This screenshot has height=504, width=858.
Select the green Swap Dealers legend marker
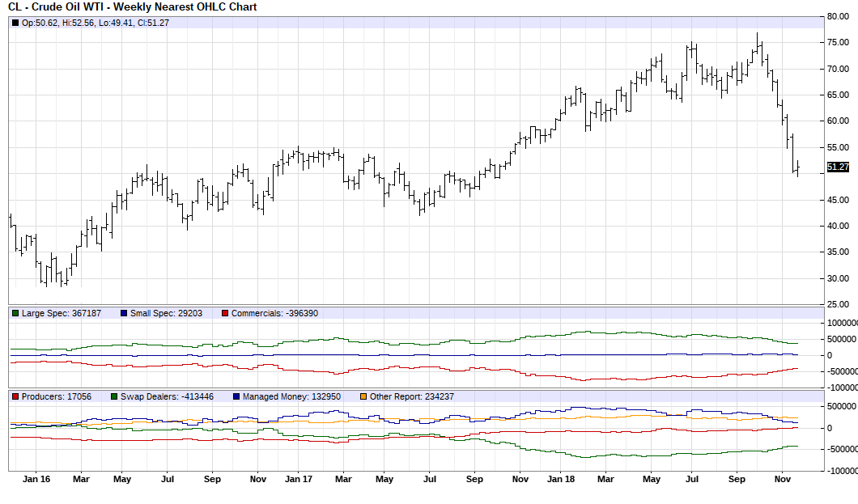point(113,397)
